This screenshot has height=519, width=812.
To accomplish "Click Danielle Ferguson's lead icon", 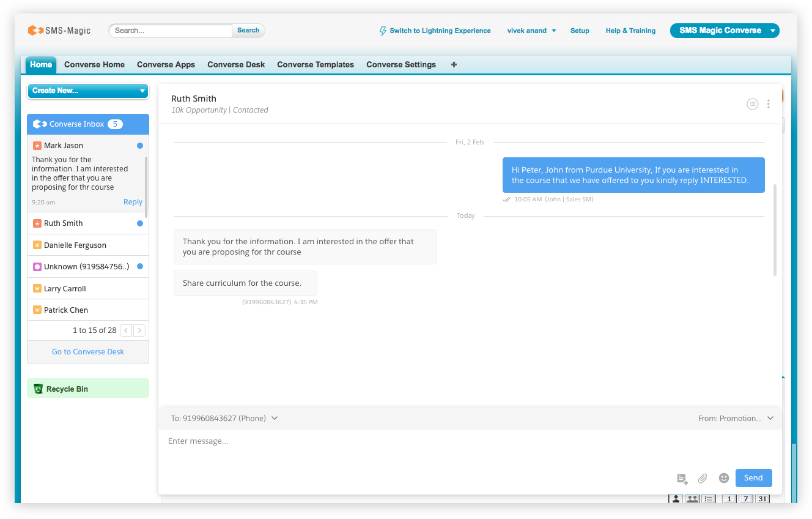I will point(37,245).
